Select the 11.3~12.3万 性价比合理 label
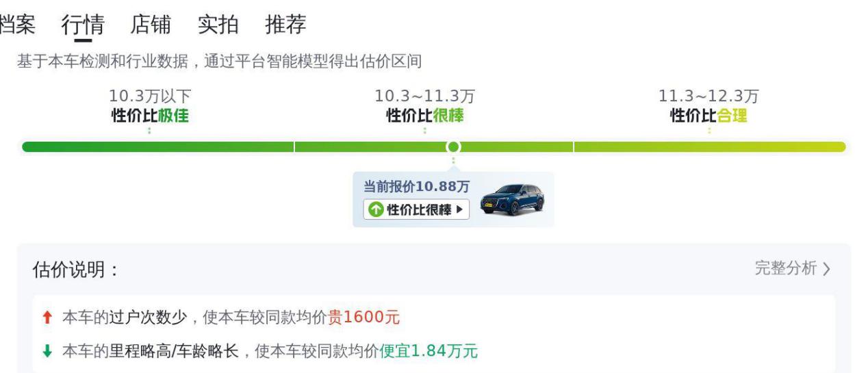 (709, 107)
